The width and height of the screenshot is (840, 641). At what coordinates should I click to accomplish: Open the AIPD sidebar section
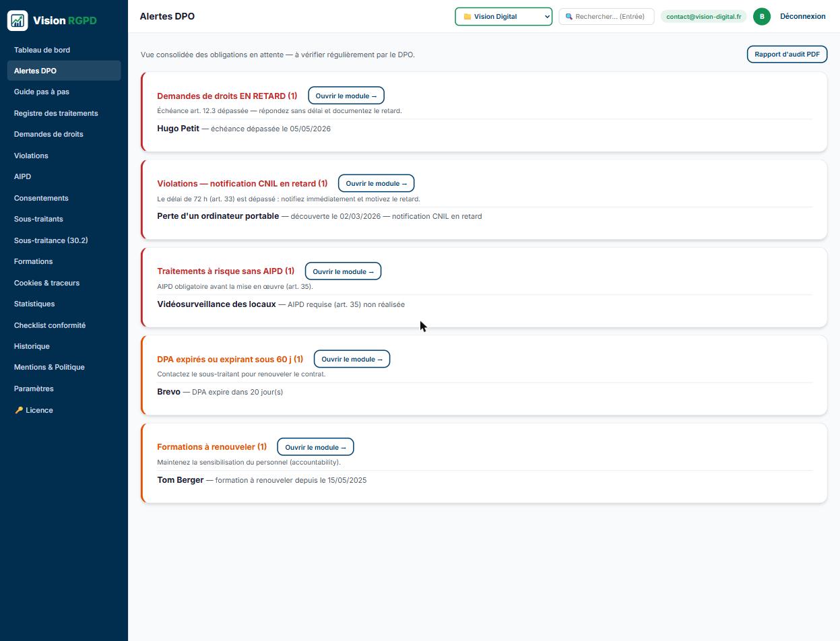64,176
